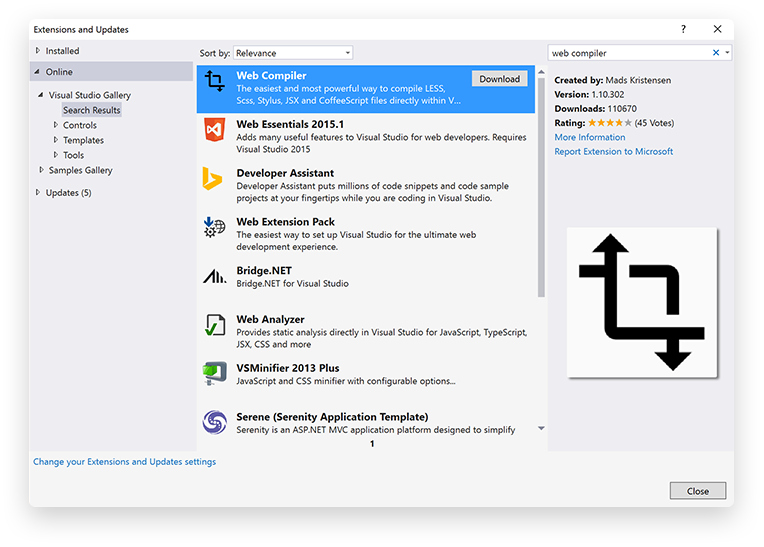Image resolution: width=764 pixels, height=547 pixels.
Task: Select the Web Extension Pack title
Action: point(286,222)
